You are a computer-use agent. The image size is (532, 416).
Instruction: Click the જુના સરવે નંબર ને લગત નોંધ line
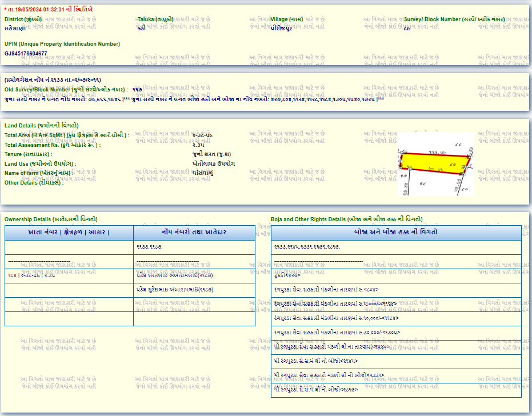tap(194, 99)
